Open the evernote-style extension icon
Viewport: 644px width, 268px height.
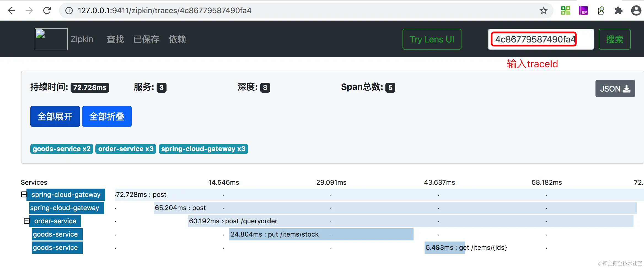[x=601, y=10]
